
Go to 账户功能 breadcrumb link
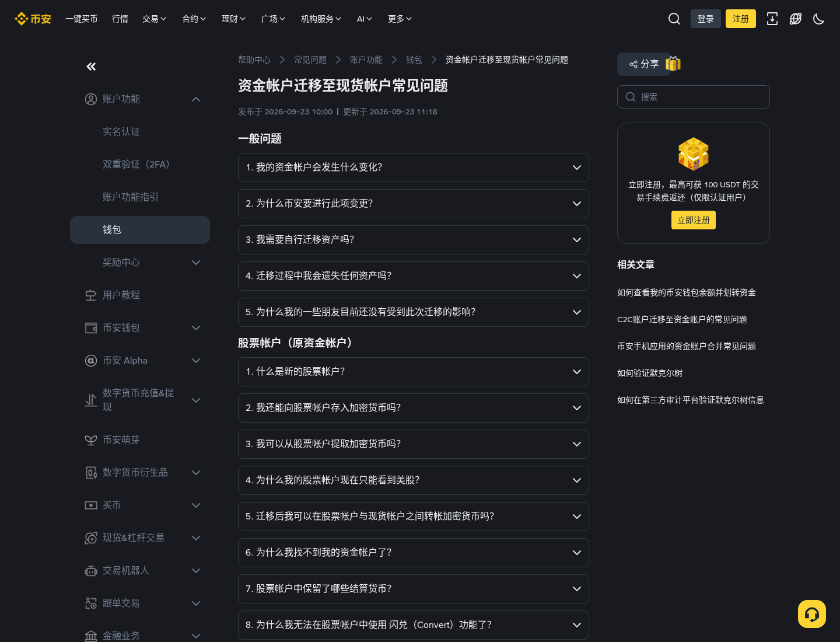366,60
